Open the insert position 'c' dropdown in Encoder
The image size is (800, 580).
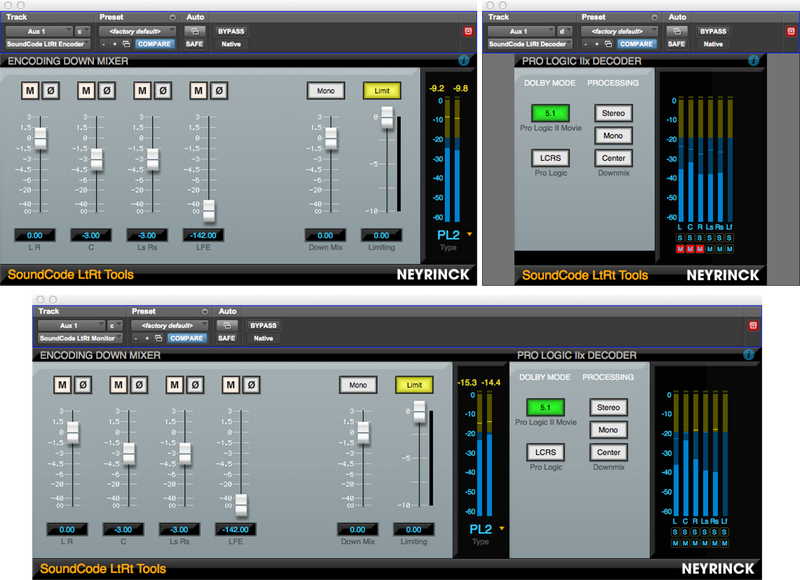pos(83,31)
